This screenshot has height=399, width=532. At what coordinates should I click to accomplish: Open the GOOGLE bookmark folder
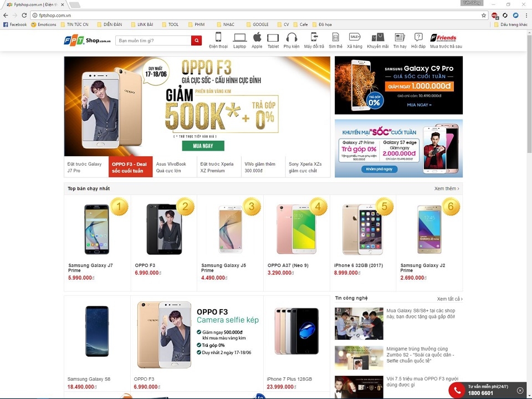point(258,24)
